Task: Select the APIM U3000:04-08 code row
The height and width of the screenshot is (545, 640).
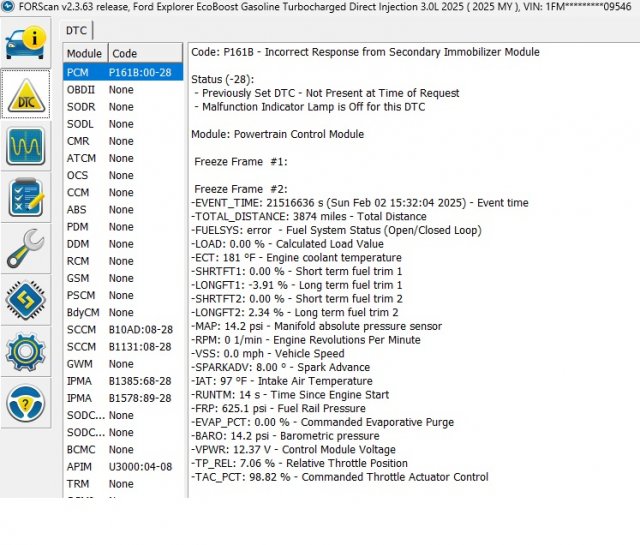Action: tap(123, 467)
